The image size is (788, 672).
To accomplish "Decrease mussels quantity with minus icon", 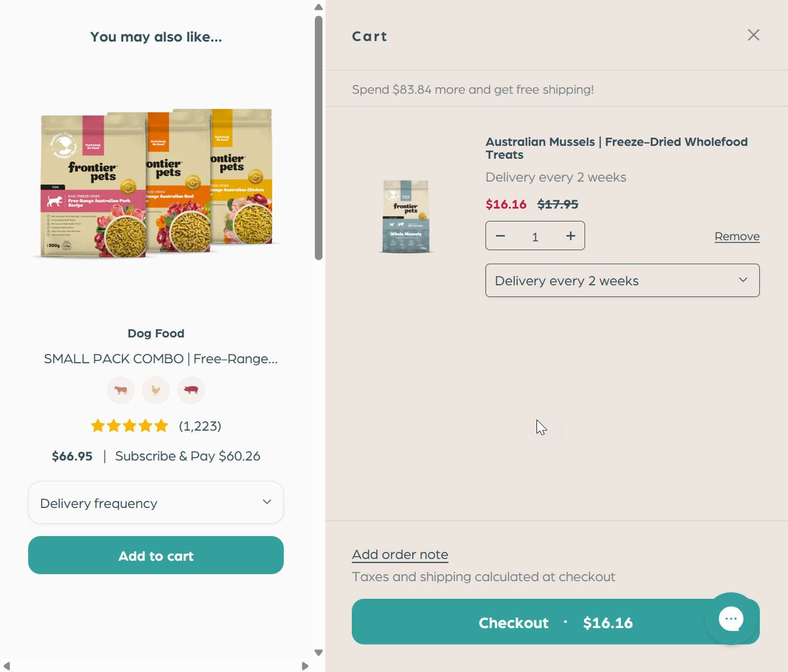I will coord(500,236).
